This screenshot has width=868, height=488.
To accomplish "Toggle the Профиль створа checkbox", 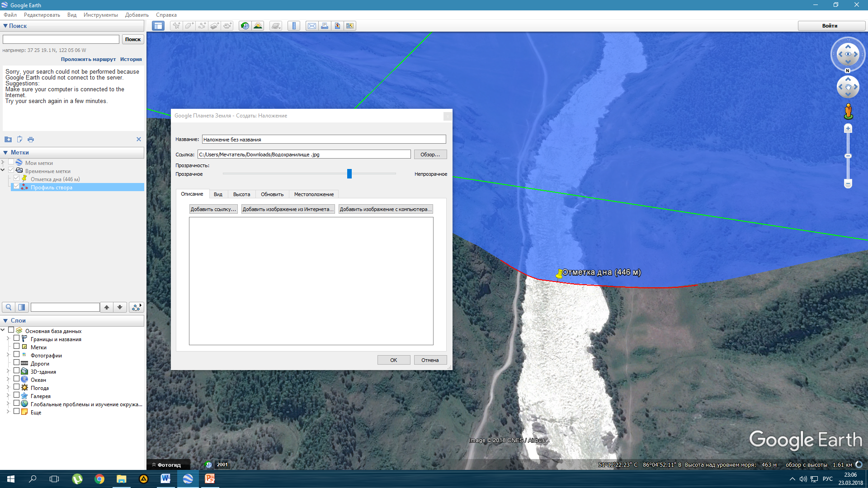I will 16,186.
